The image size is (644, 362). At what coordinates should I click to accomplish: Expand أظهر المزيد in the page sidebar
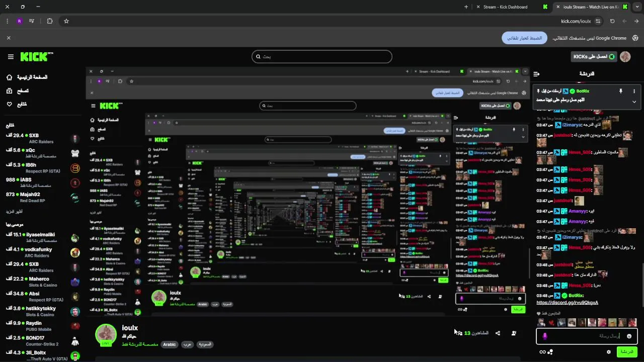pos(15,212)
